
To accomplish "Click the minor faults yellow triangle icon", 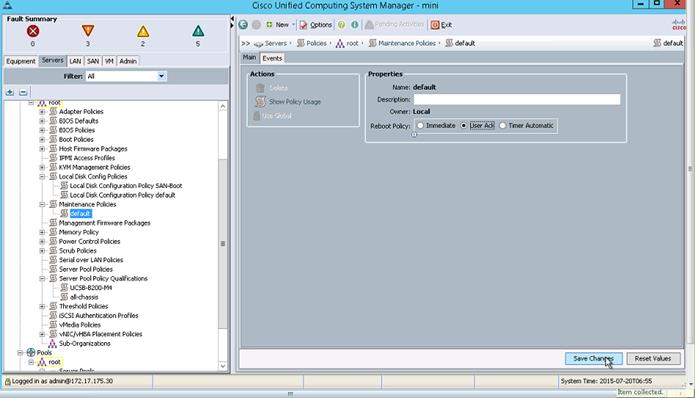I will [143, 31].
